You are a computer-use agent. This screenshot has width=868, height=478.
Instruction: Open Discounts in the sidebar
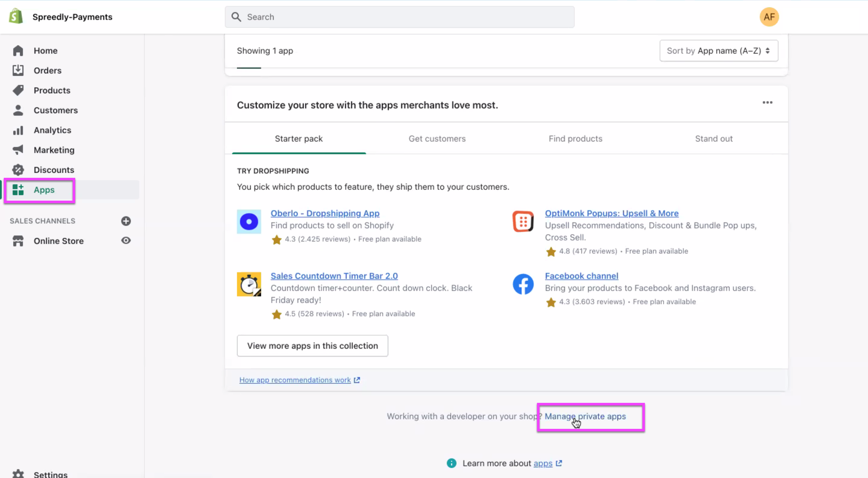(54, 170)
